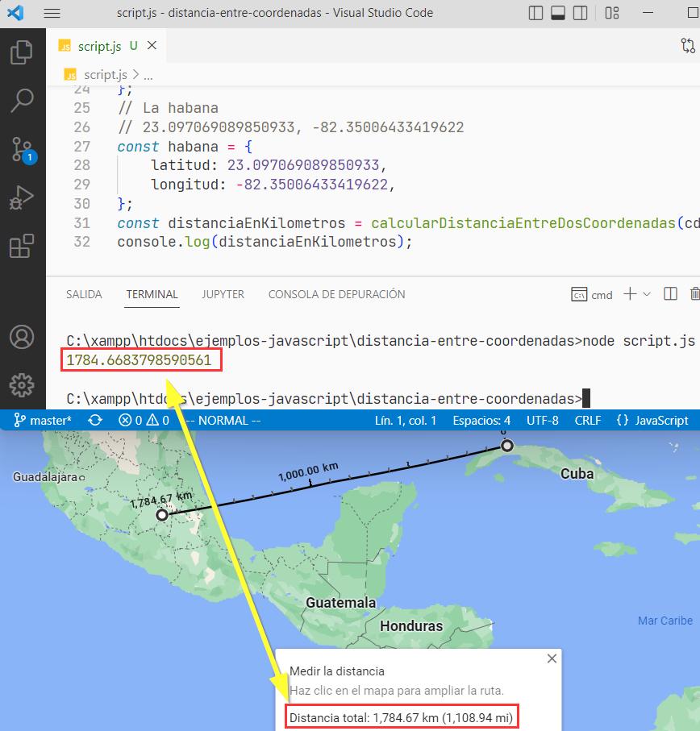Click the terminal output 1784.6683798590561
This screenshot has width=700, height=731.
point(139,360)
